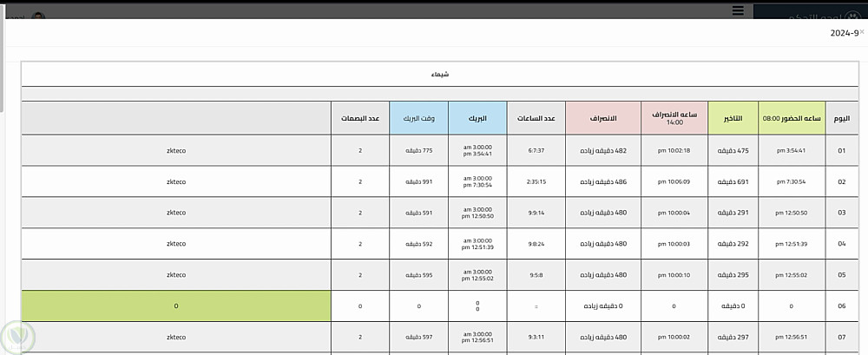868x355 pixels.
Task: Click the zkteco device cell for day 01
Action: (176, 151)
